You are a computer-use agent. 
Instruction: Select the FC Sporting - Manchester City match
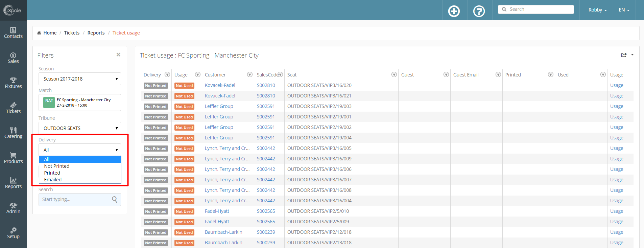80,103
